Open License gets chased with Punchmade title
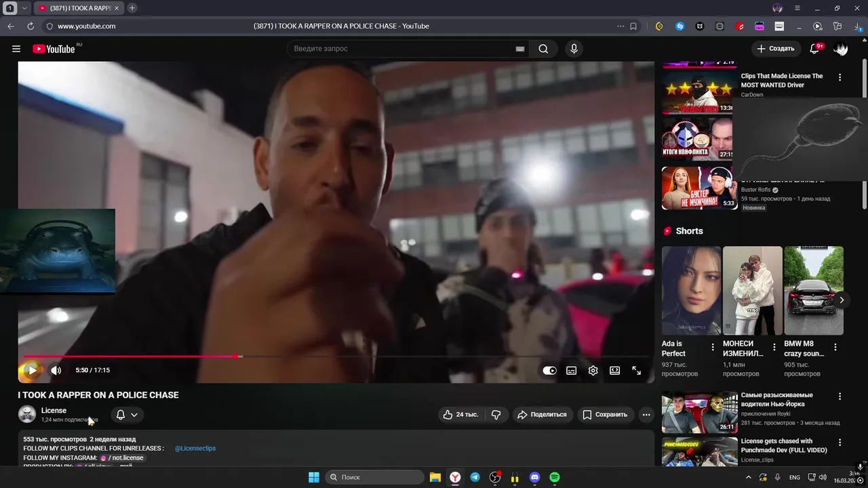The height and width of the screenshot is (488, 868). coord(784,445)
